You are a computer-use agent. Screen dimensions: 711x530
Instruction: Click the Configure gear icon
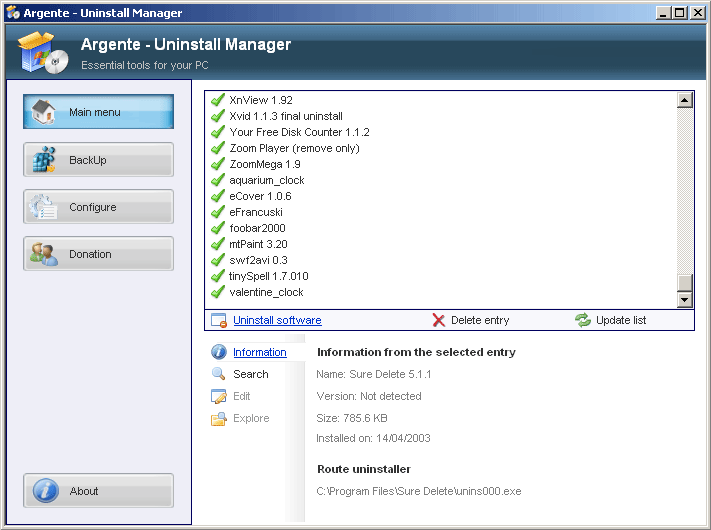point(44,207)
